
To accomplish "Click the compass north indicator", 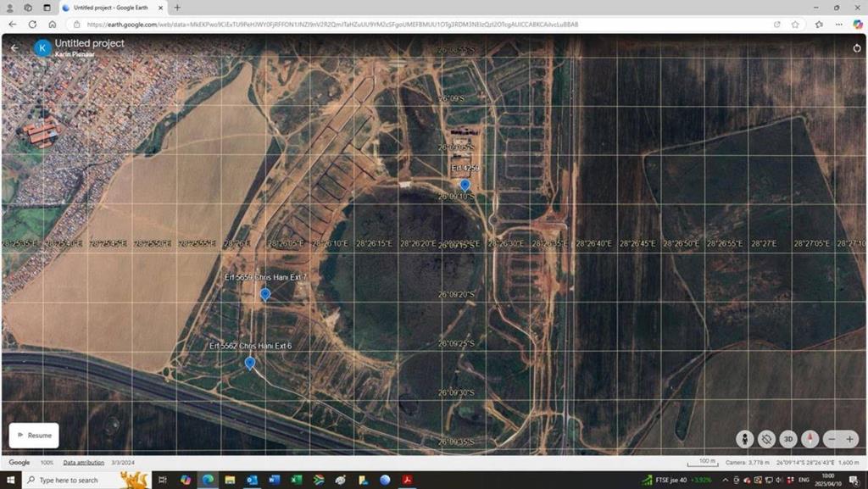I will [x=810, y=439].
